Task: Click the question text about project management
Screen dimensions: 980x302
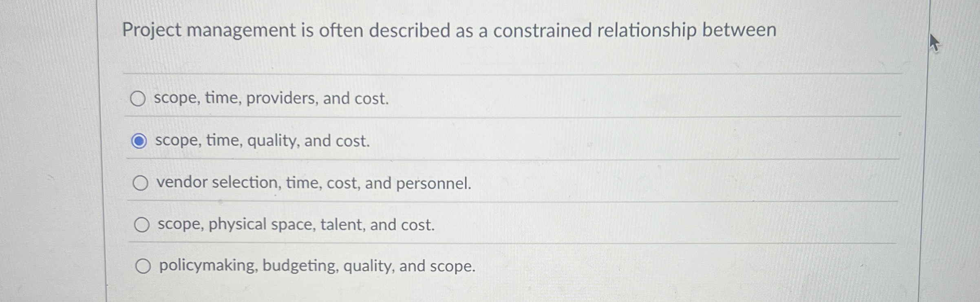Action: (x=449, y=31)
